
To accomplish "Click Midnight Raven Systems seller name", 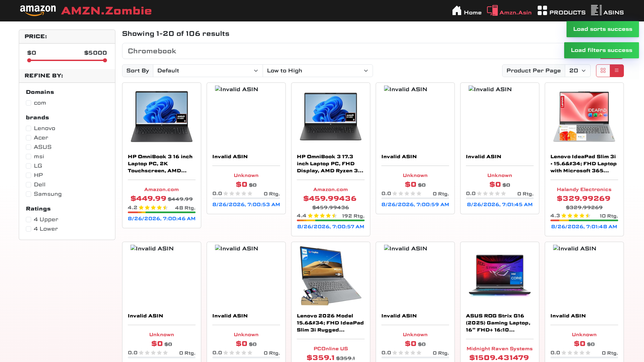I will tap(499, 349).
